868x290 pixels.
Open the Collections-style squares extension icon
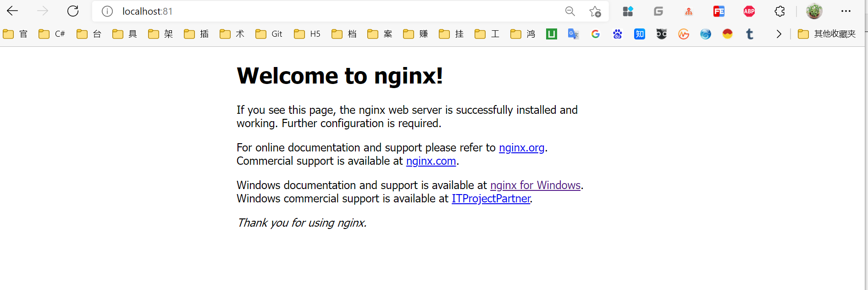[628, 11]
